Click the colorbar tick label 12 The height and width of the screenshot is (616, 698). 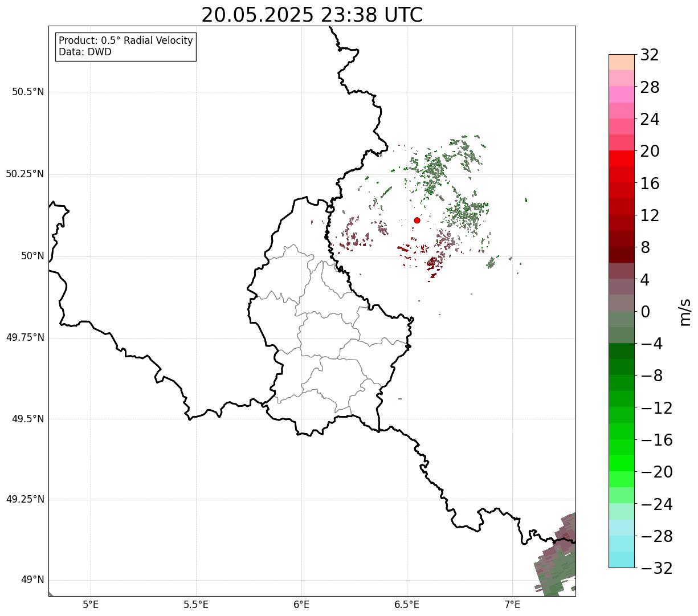[650, 215]
